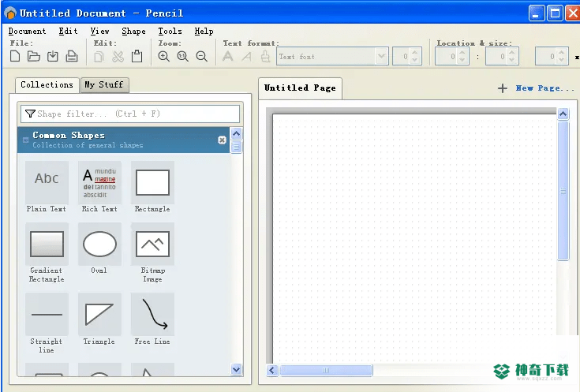Screen dimensions: 580x392
Task: Switch to the My Stuff tab
Action: tap(104, 84)
